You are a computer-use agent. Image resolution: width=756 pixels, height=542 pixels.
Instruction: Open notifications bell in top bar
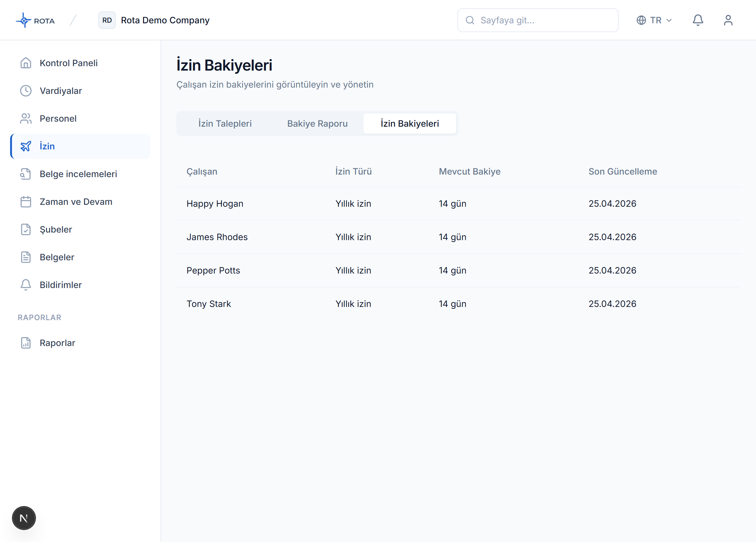pos(698,20)
